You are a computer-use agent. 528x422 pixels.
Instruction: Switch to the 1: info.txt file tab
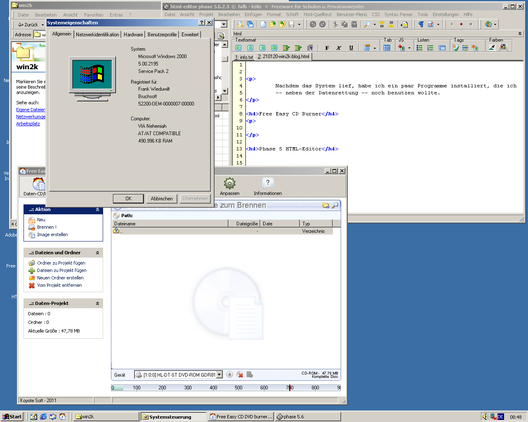244,57
